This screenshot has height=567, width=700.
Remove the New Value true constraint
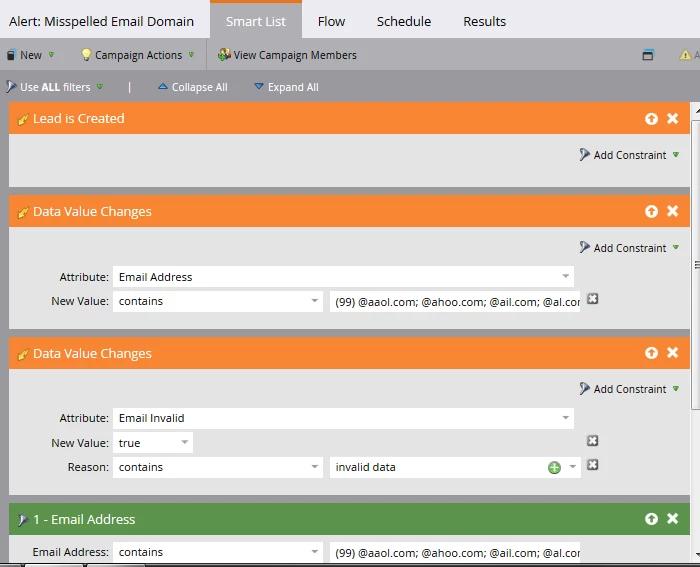point(592,441)
